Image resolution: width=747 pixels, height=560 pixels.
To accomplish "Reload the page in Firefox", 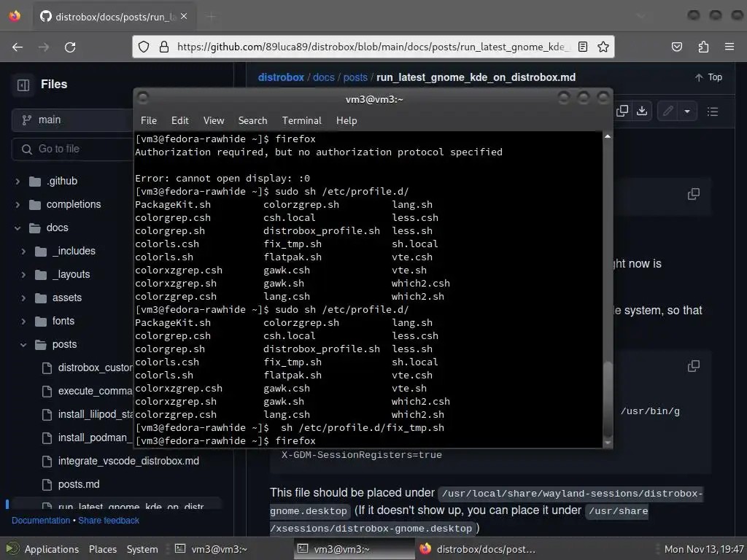I will pos(70,47).
